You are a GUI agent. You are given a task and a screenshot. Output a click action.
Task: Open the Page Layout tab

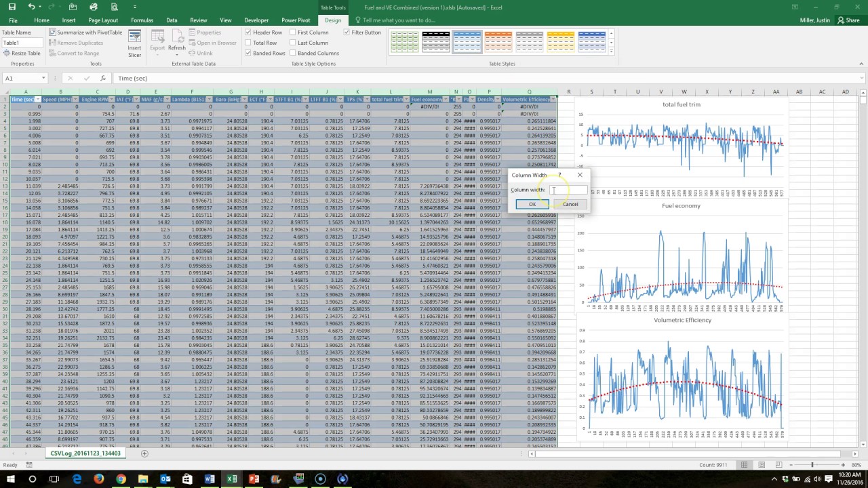(x=104, y=20)
